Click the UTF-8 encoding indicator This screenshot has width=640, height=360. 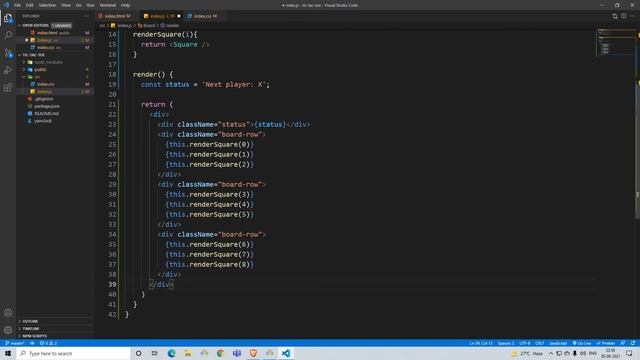[524, 343]
